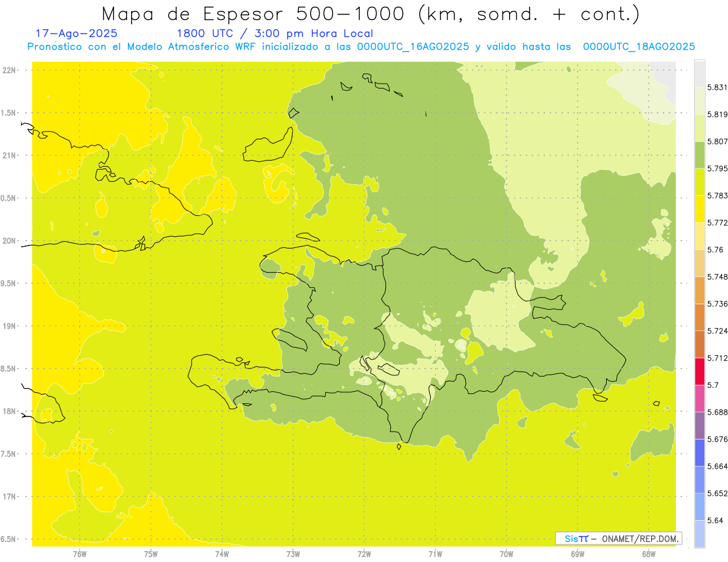The height and width of the screenshot is (562, 728).
Task: Click the legend value '5.831'
Action: (718, 87)
